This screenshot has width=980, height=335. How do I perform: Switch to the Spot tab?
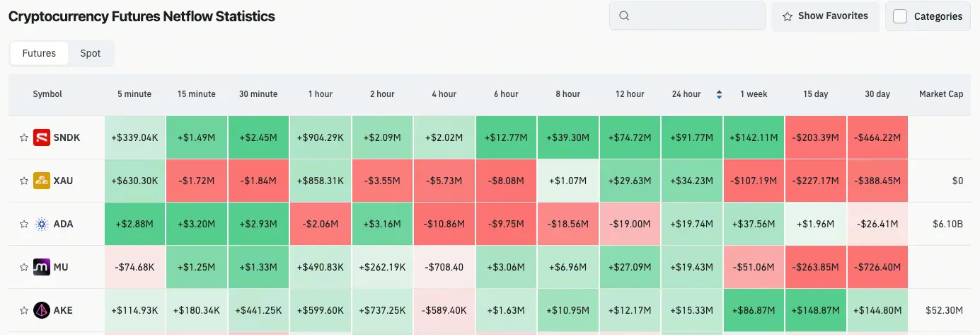[91, 53]
